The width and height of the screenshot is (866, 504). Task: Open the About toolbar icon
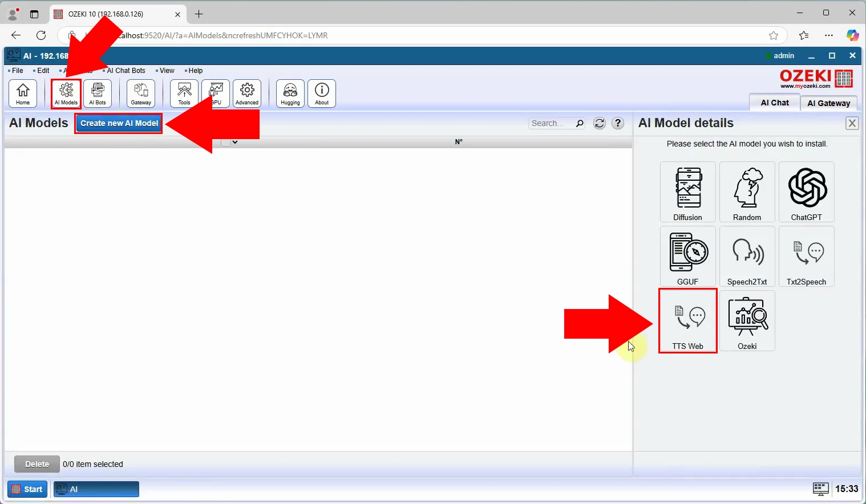click(322, 94)
